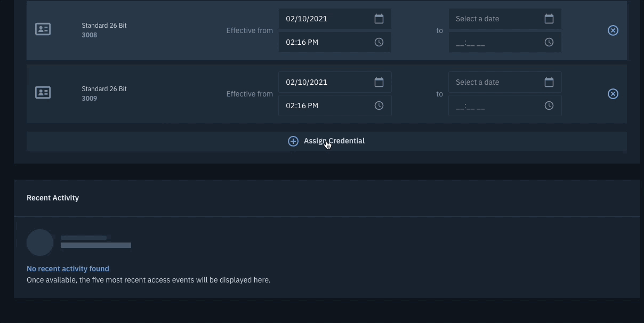Click the Assign Credential button

[x=327, y=141]
